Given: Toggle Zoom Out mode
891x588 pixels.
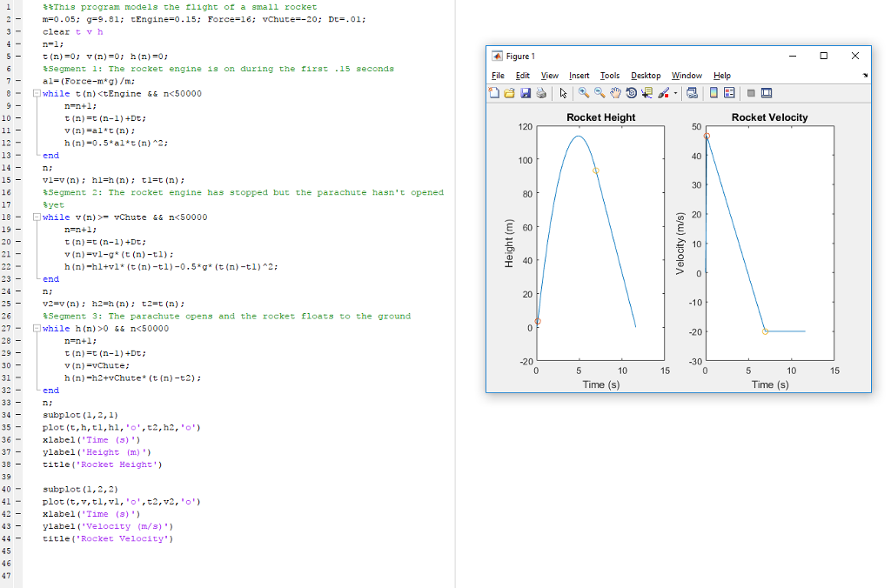Looking at the screenshot, I should pyautogui.click(x=600, y=92).
